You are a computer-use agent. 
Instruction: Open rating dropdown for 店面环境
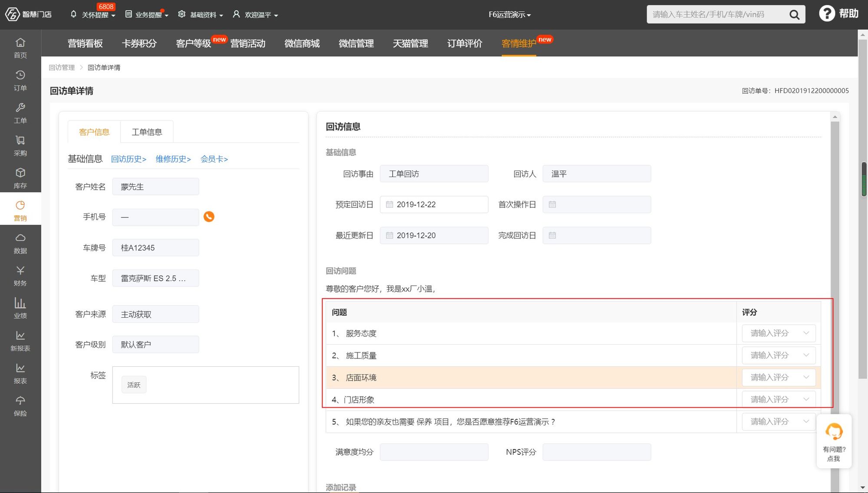tap(779, 378)
